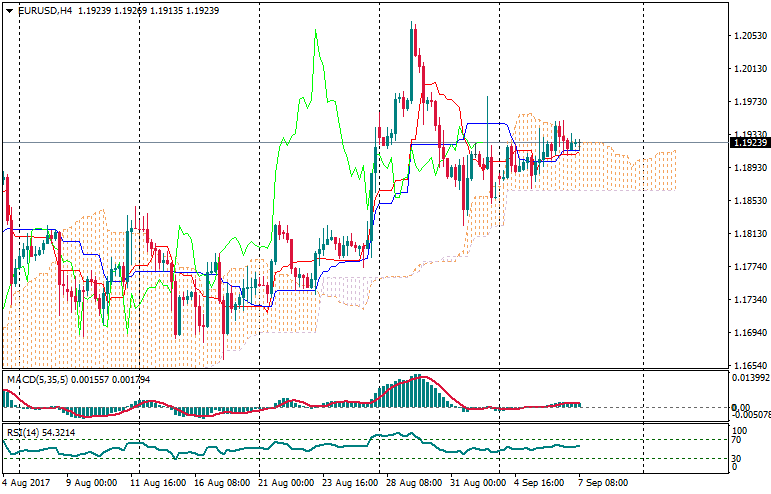Click the 21 Aug 00:00 time label
Screen dimensions: 771x494
[285, 482]
